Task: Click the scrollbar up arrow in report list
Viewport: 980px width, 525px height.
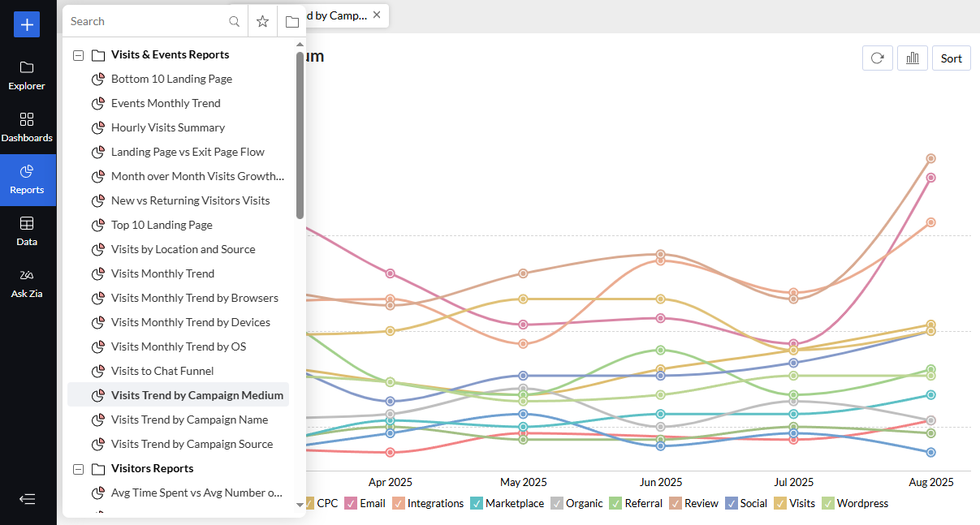Action: (x=300, y=45)
